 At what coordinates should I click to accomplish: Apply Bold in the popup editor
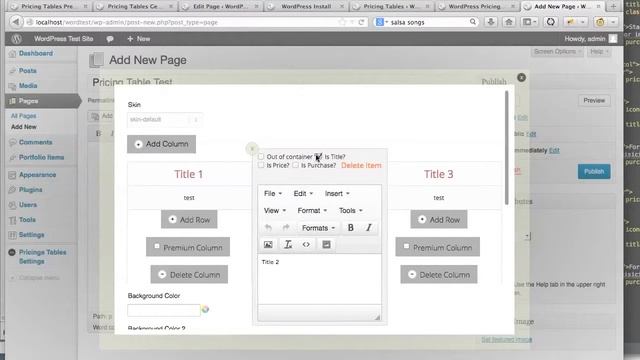351,228
